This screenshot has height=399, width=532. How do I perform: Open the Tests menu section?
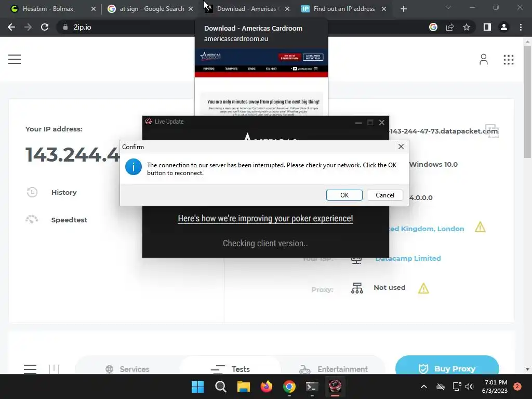click(230, 369)
